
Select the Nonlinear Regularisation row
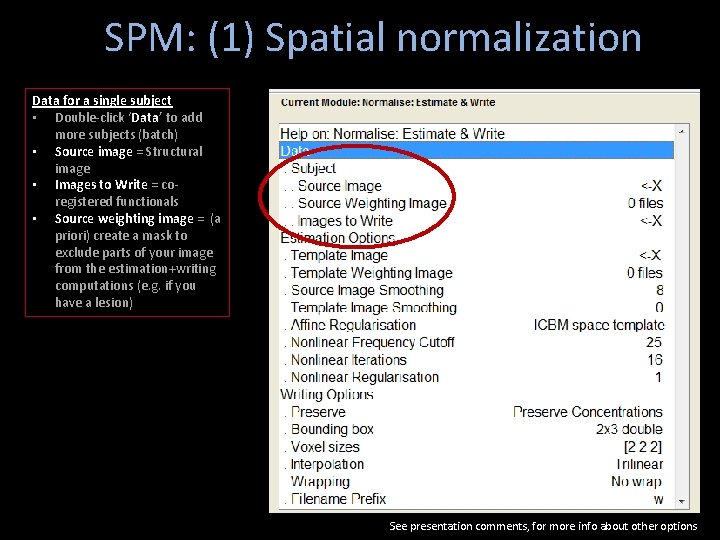tap(477, 377)
